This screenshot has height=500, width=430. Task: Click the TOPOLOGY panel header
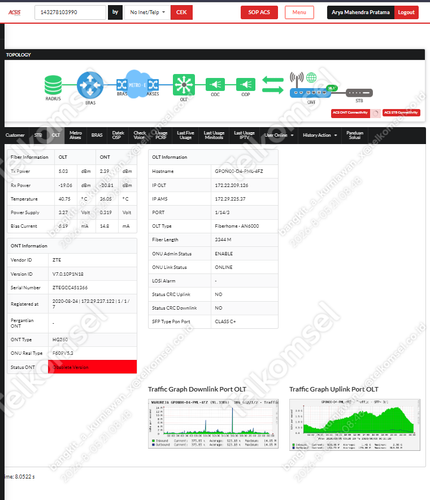click(x=215, y=55)
